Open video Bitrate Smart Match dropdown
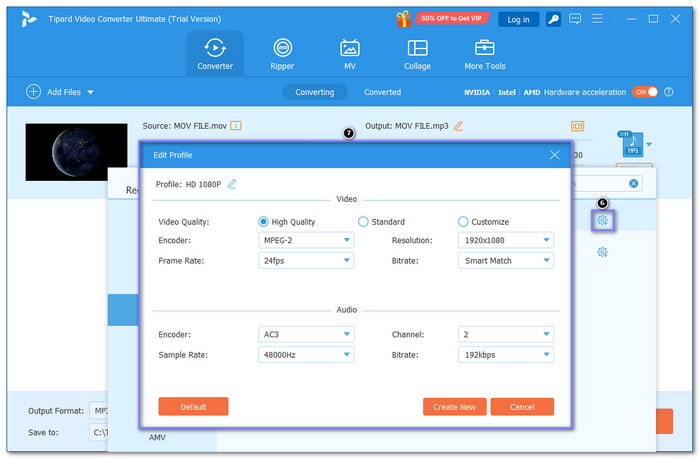Screen dimensions: 700x459 click(x=506, y=260)
